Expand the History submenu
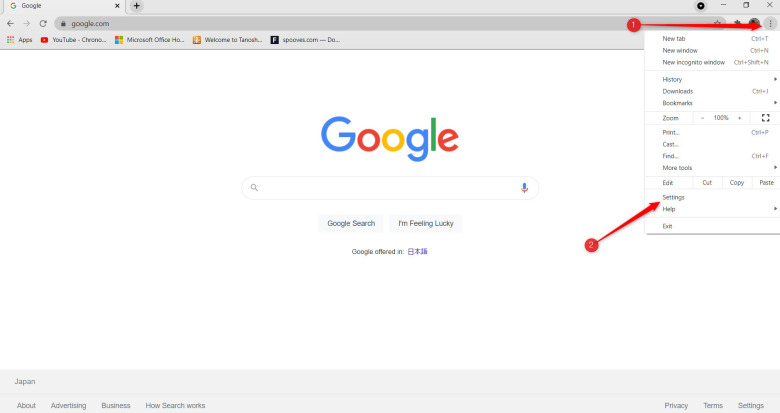Screen dimensions: 780x413 (712, 80)
